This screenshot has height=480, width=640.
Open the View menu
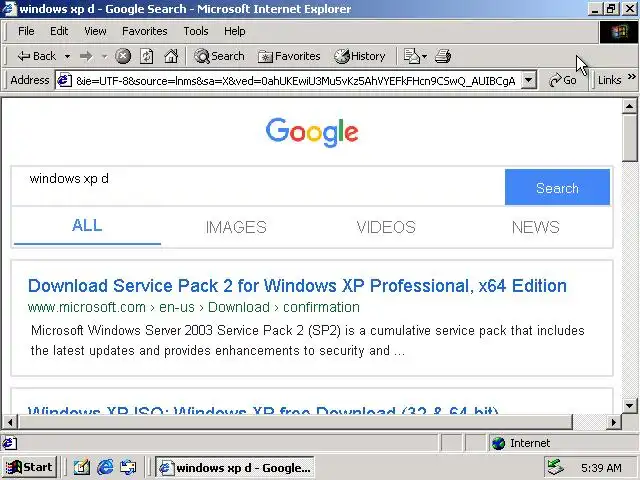click(95, 31)
